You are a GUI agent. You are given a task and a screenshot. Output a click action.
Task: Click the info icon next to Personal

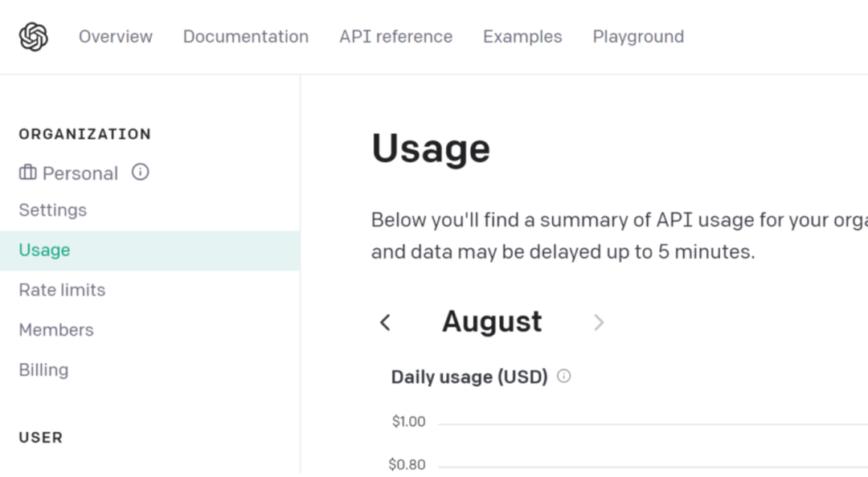141,172
